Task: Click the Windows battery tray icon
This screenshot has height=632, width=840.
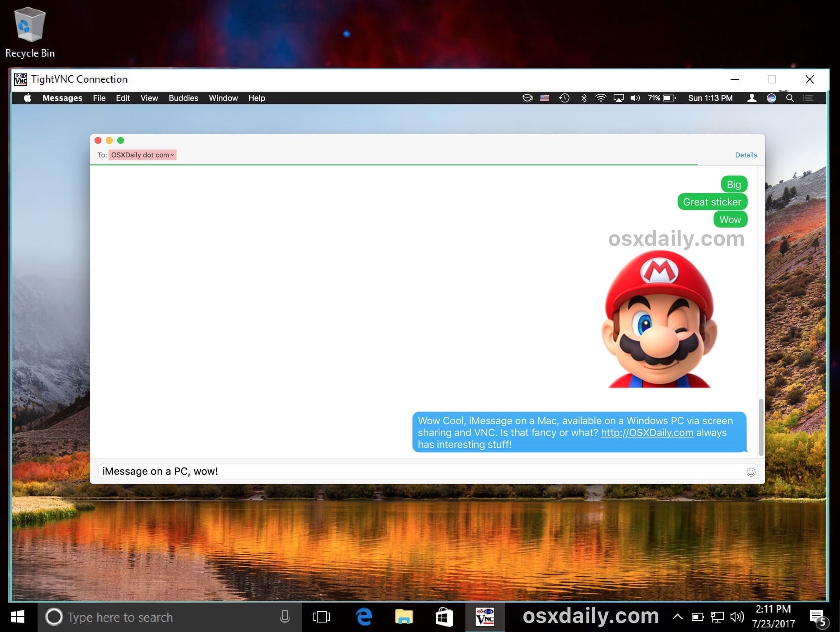Action: click(698, 618)
